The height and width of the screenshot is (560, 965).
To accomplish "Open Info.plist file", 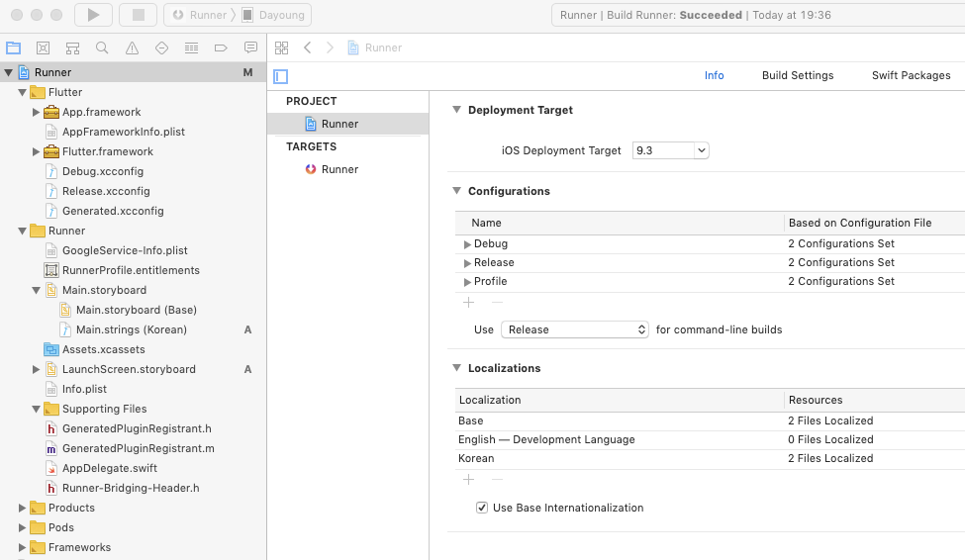I will (x=84, y=389).
